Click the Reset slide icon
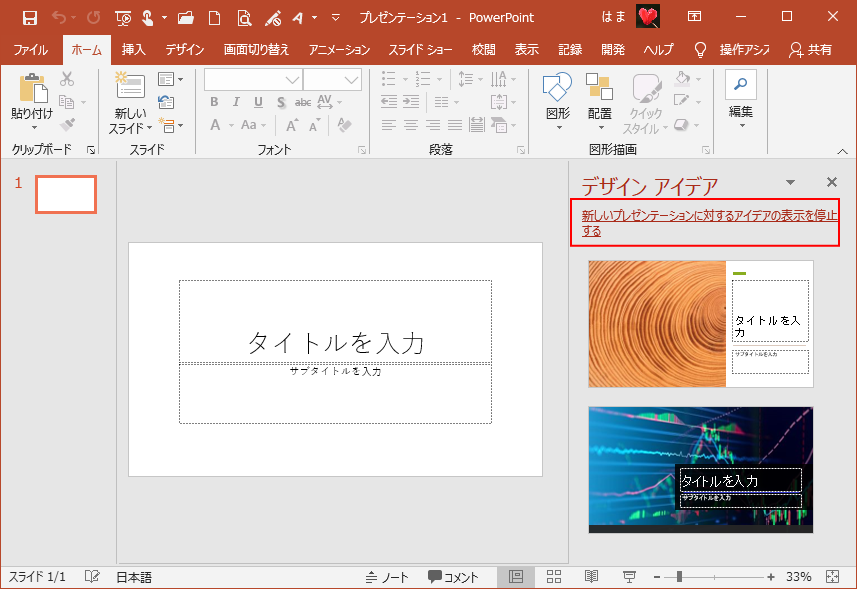Image resolution: width=857 pixels, height=589 pixels. click(x=166, y=102)
